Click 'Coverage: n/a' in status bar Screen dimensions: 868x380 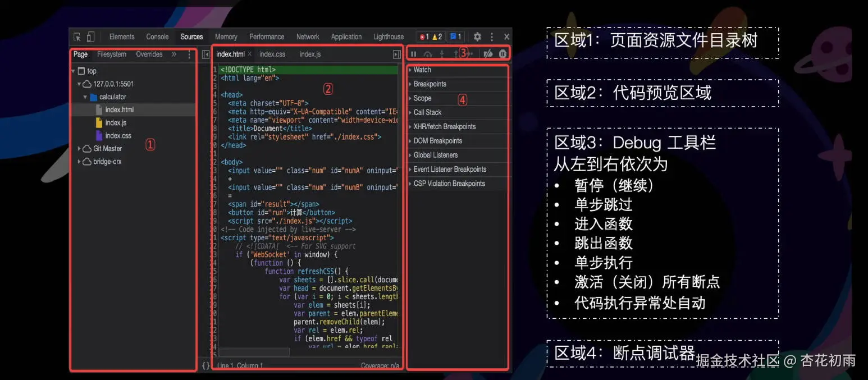380,366
